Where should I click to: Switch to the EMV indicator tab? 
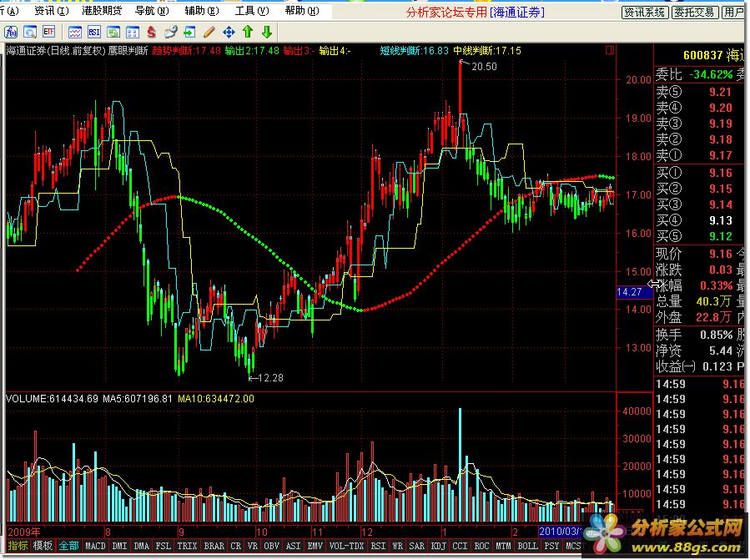(x=315, y=546)
